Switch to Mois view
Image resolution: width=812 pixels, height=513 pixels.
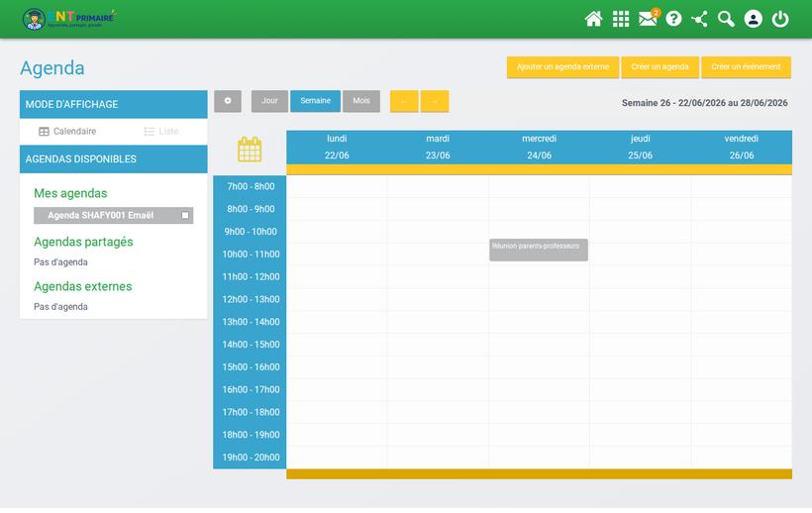361,101
